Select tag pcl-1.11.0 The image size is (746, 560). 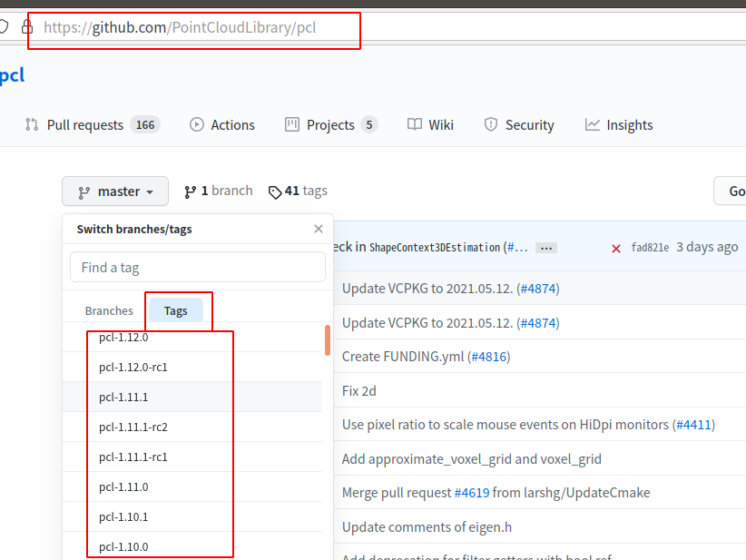(x=192, y=486)
